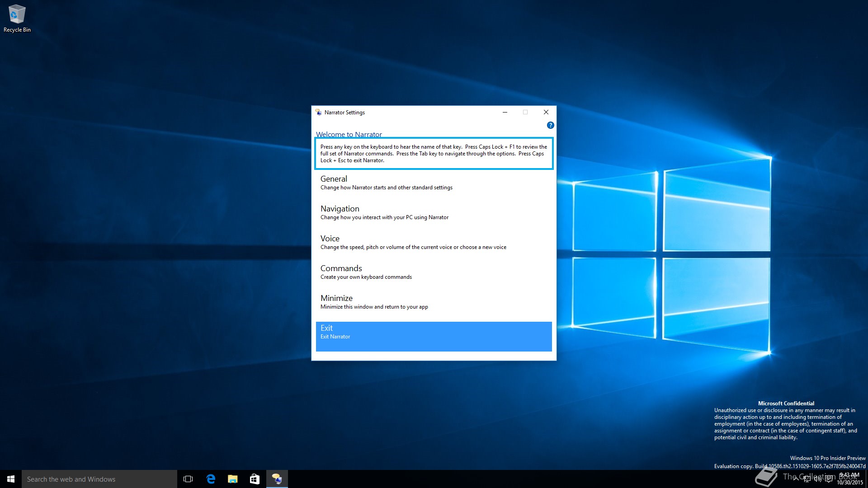This screenshot has height=488, width=868.
Task: Open the volume speaker tray icon
Action: (818, 479)
